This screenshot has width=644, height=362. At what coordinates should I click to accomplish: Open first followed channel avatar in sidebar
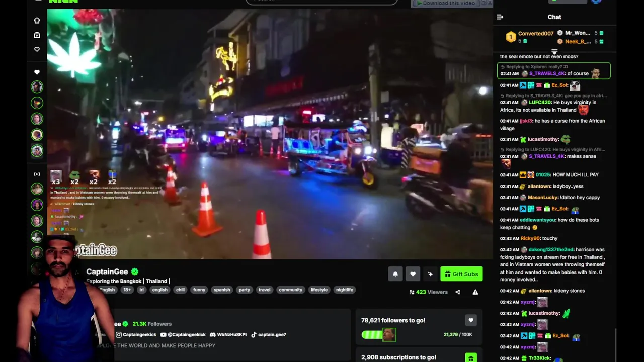37,87
